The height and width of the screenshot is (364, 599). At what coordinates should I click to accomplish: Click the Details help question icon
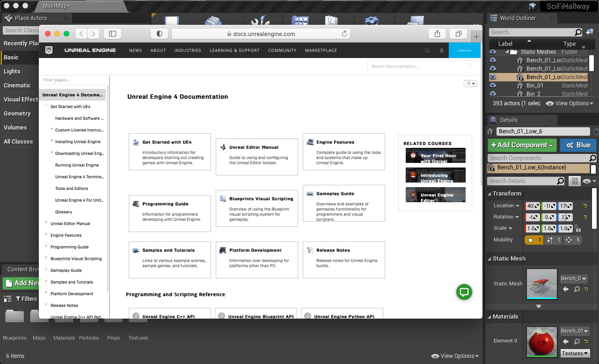[596, 132]
